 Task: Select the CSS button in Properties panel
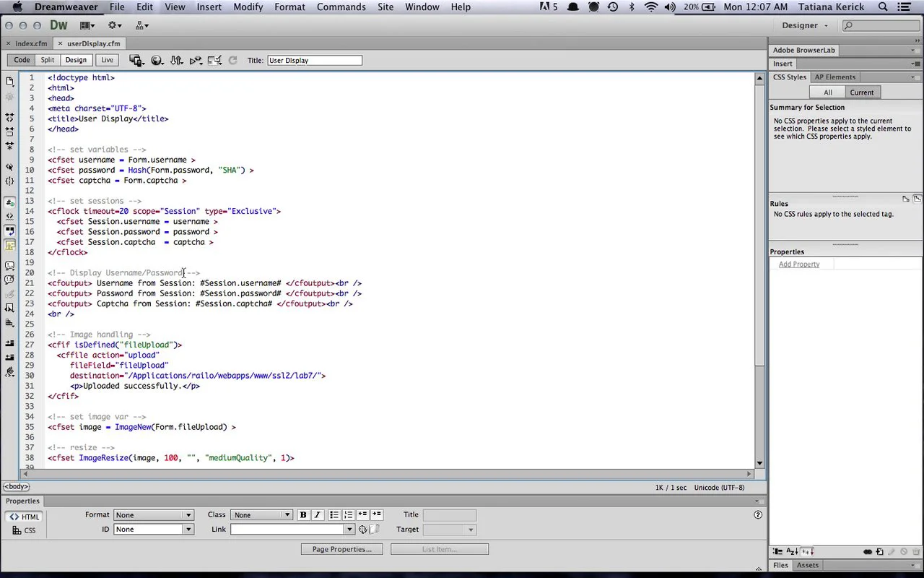(24, 530)
